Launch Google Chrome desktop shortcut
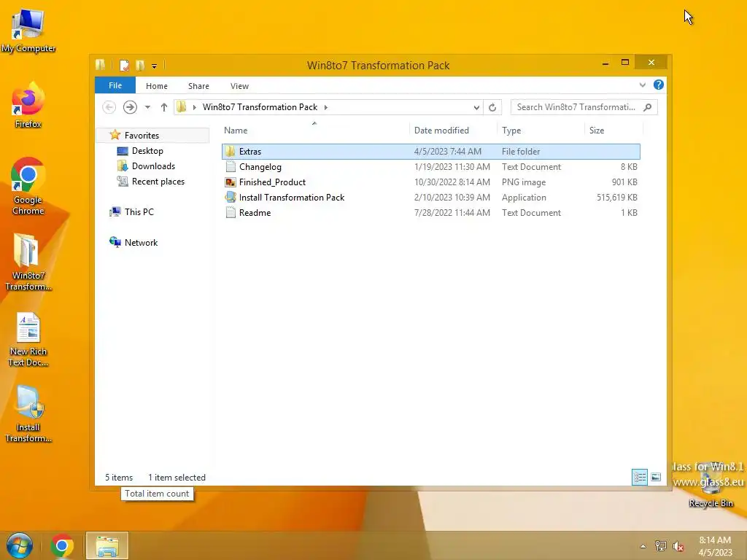The image size is (747, 560). (28, 186)
